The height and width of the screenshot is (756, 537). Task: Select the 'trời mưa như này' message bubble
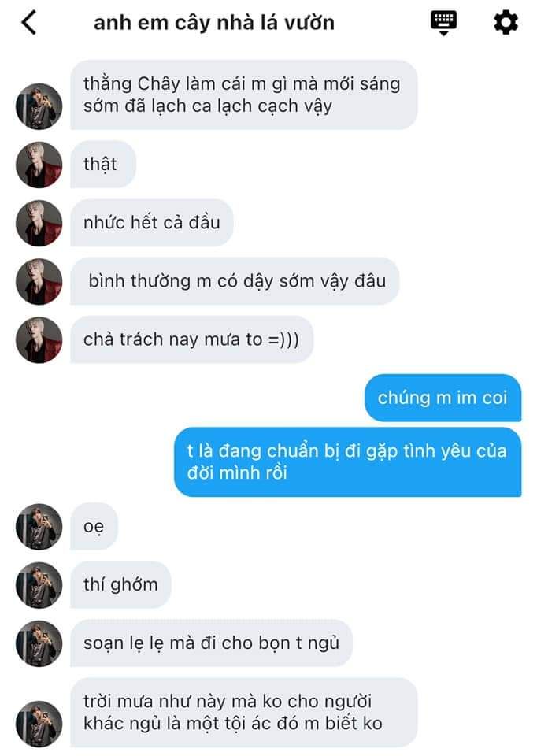point(244,713)
